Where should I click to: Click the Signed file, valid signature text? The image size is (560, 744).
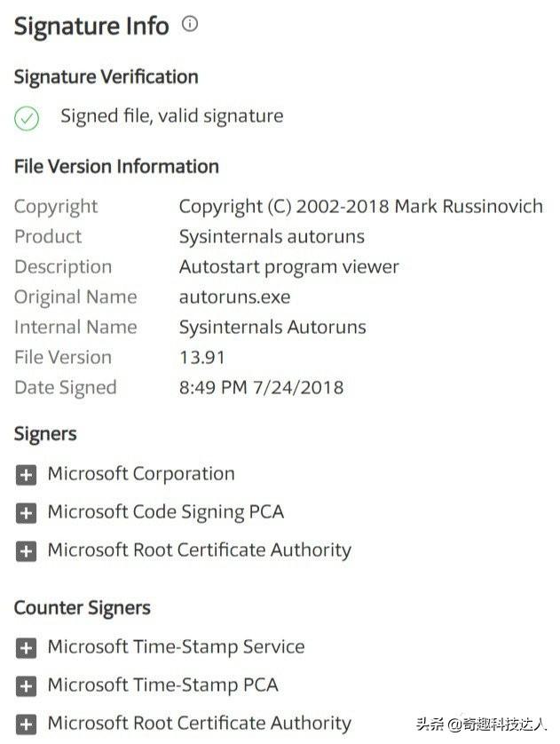point(172,116)
